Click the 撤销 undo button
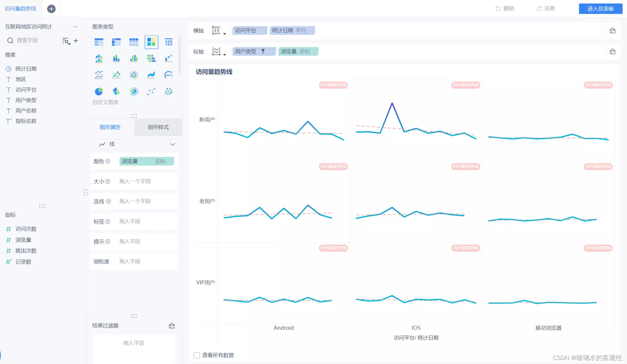627x364 pixels. [505, 8]
